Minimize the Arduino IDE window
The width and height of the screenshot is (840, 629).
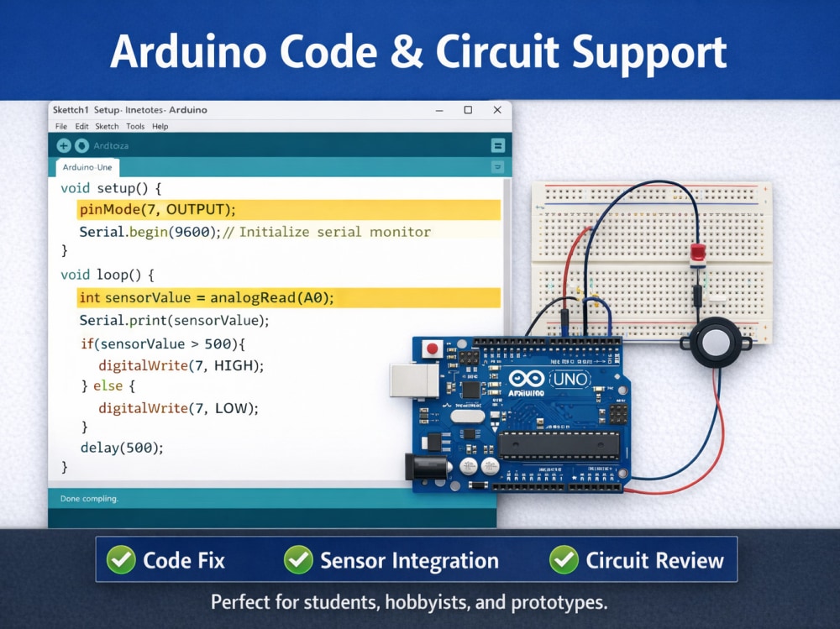(x=440, y=110)
